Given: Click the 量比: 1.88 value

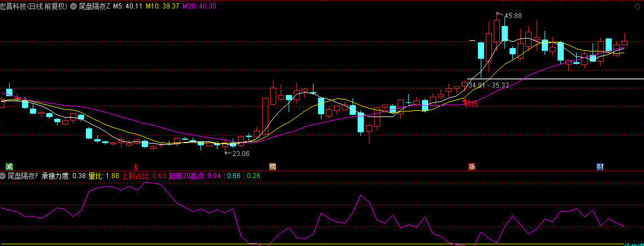Looking at the screenshot, I should coord(104,176).
